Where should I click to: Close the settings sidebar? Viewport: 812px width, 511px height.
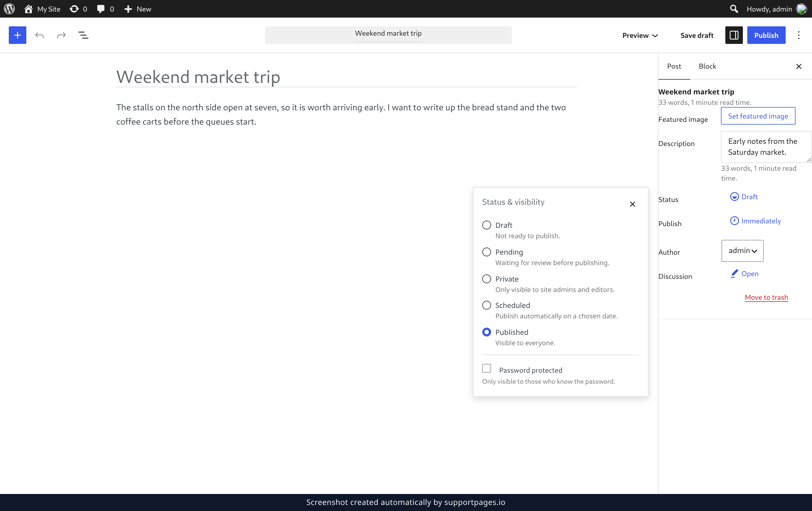point(799,66)
